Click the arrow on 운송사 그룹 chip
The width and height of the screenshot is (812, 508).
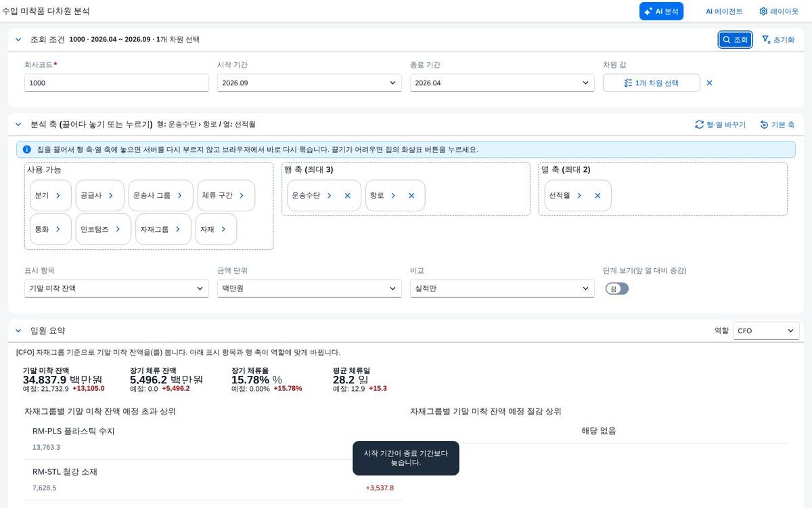(x=180, y=195)
